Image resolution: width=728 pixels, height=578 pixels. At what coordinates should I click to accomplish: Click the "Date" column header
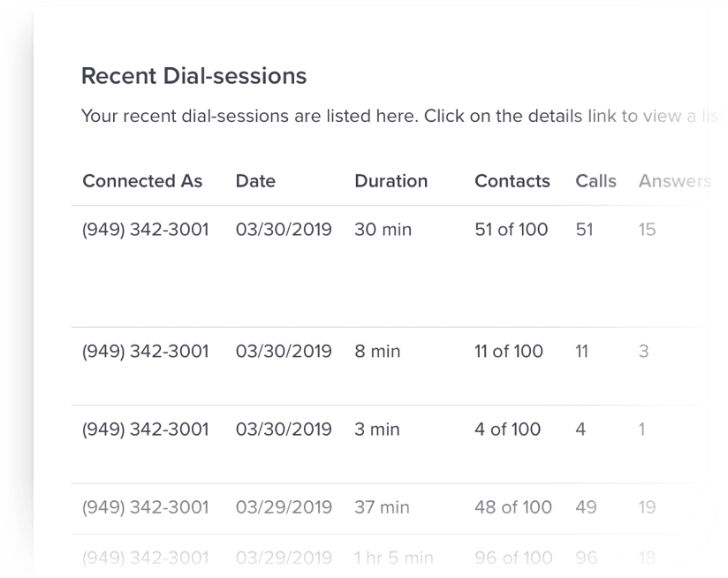click(x=255, y=181)
